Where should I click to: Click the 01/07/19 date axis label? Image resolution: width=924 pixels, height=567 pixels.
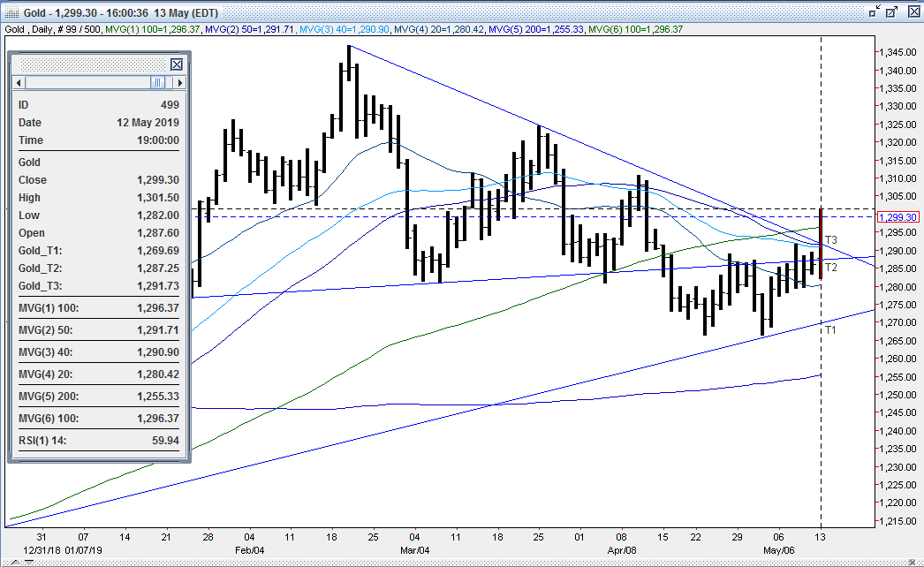click(x=83, y=550)
